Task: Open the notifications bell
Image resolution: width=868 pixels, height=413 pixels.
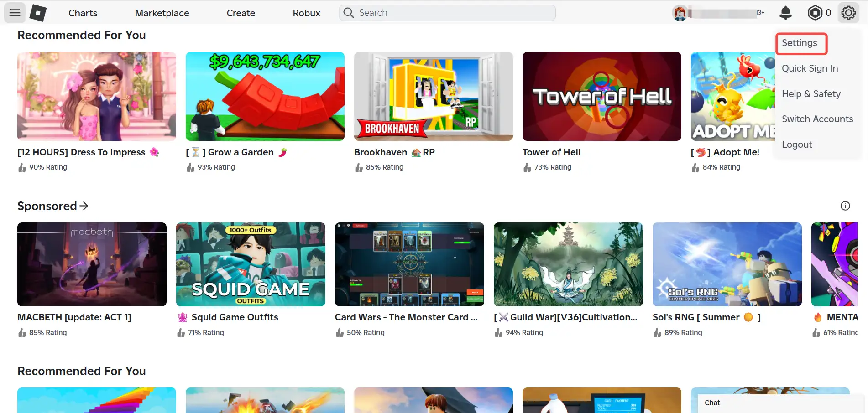Action: (785, 13)
